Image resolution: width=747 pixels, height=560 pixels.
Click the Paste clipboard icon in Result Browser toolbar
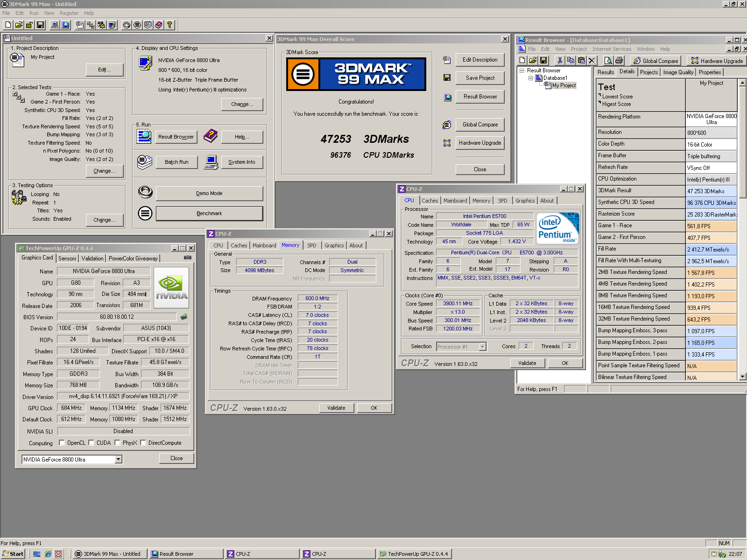[581, 60]
